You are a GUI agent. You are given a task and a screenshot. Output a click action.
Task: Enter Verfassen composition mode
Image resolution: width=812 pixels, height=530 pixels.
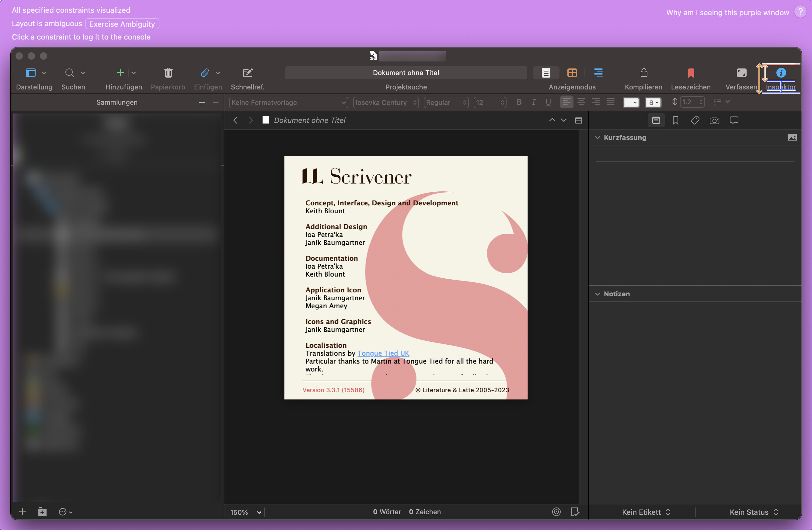tap(741, 73)
